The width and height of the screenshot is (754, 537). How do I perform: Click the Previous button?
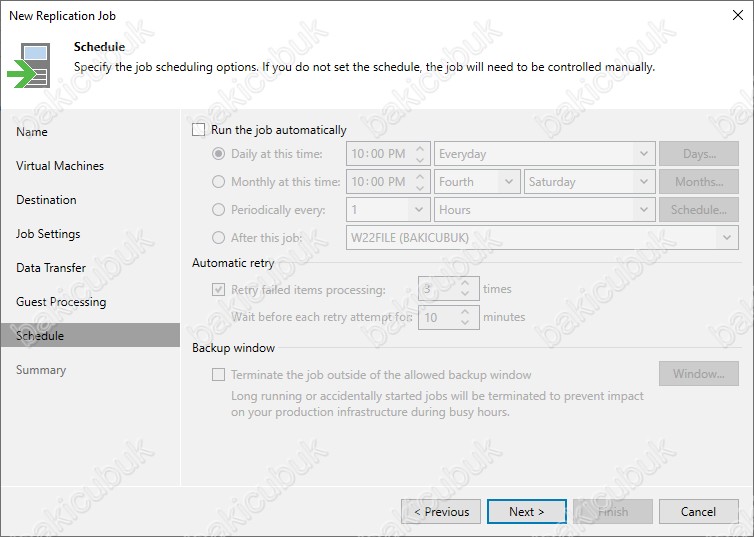[x=441, y=512]
